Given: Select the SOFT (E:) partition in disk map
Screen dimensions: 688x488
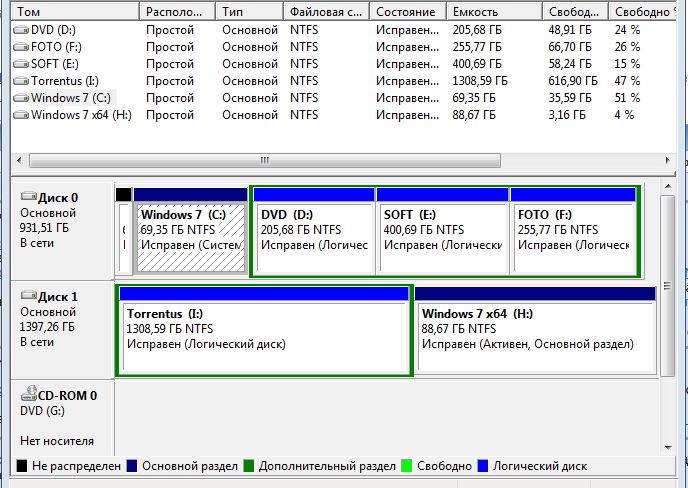Looking at the screenshot, I should 441,237.
